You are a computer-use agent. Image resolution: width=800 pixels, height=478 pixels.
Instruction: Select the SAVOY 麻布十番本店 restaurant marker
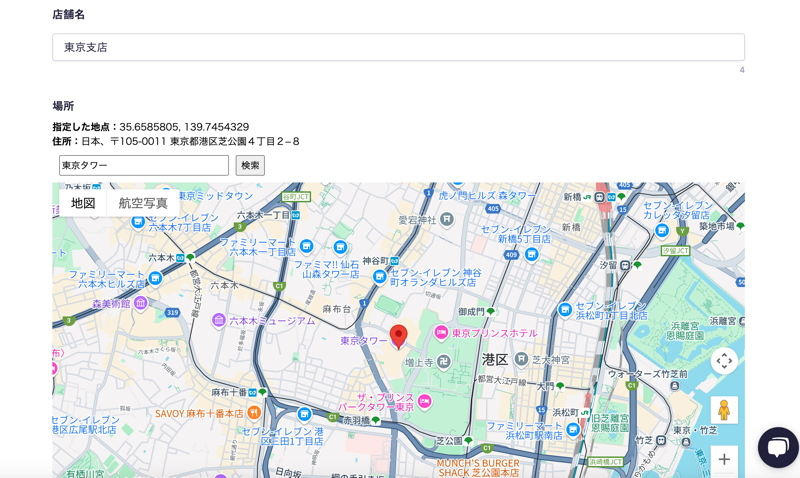pos(254,412)
